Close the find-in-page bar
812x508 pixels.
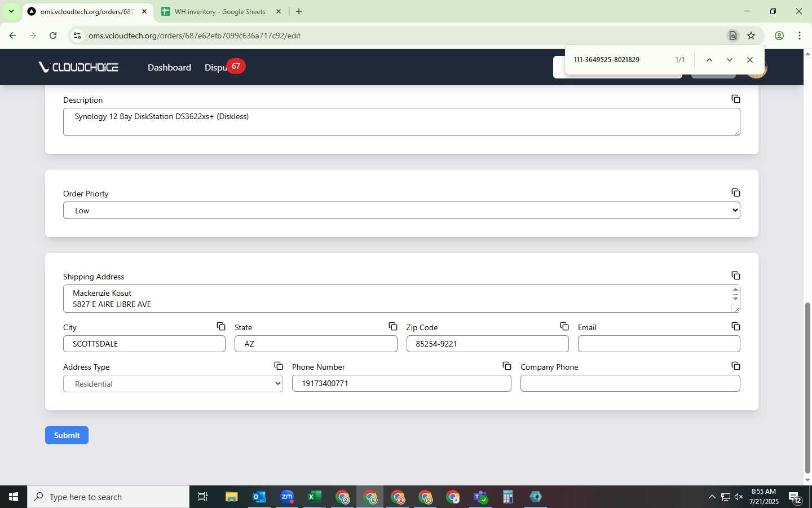tap(749, 60)
